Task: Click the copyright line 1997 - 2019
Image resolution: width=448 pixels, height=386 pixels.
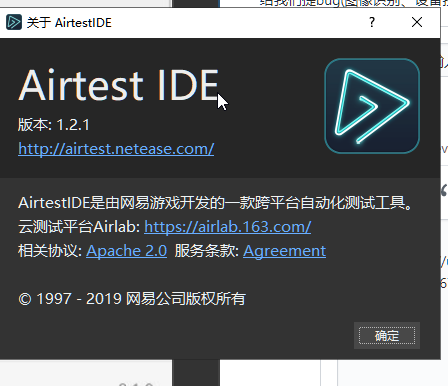Action: 132,298
